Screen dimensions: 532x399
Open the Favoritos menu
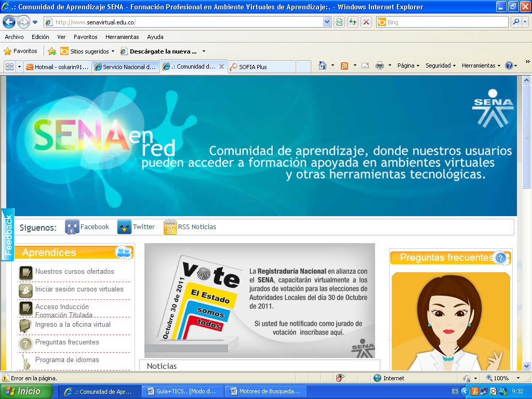click(85, 37)
